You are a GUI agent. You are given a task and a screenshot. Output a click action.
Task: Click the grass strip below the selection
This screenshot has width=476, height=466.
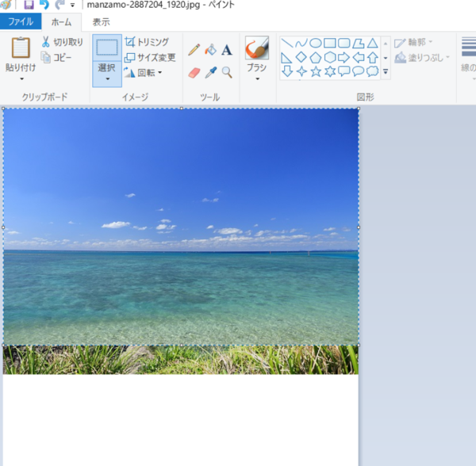pyautogui.click(x=181, y=360)
